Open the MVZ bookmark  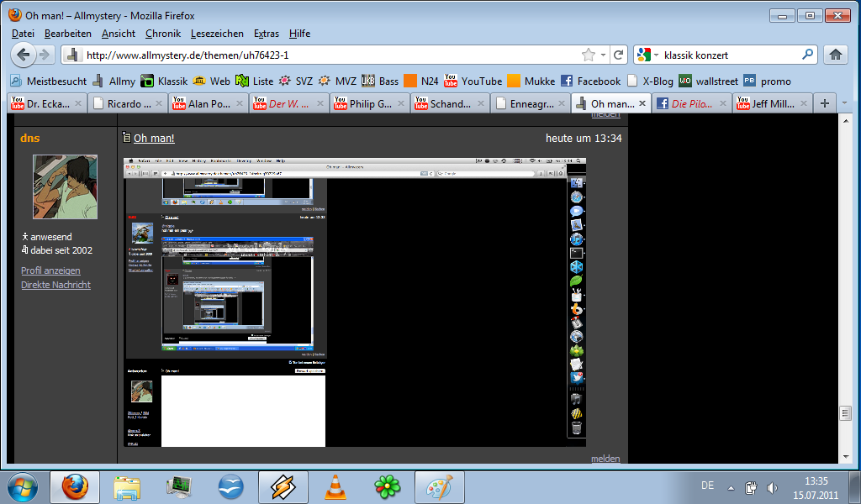point(337,81)
